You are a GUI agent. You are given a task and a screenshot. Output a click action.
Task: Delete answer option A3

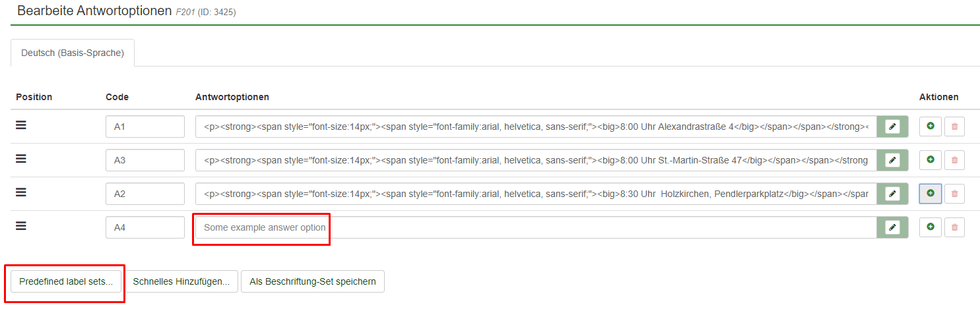pyautogui.click(x=954, y=160)
